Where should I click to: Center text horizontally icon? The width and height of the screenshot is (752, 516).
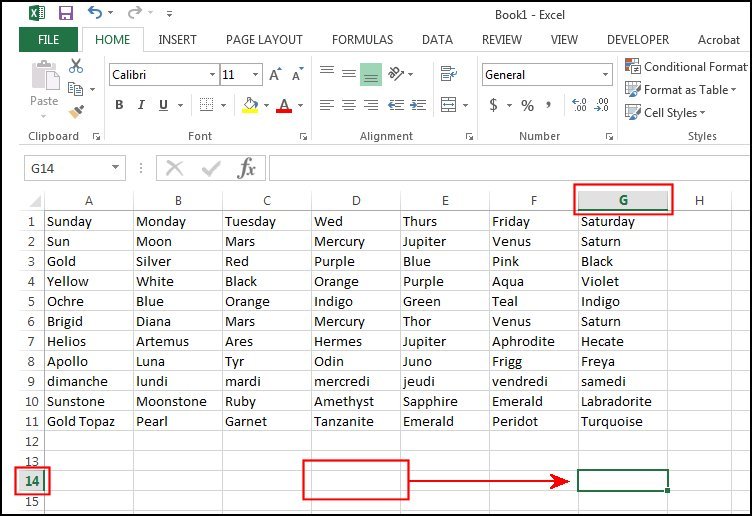tap(349, 105)
